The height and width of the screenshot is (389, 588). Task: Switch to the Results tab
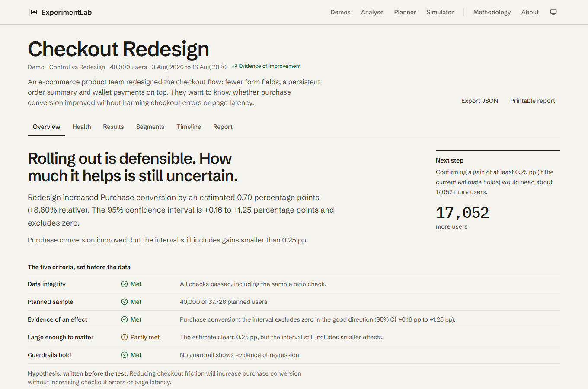tap(113, 127)
